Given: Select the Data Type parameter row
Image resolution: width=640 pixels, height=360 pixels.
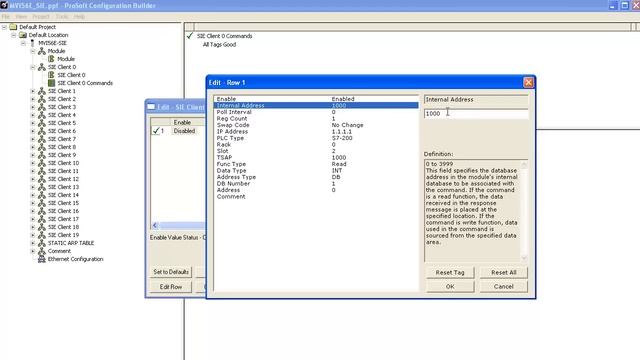Looking at the screenshot, I should pos(316,171).
